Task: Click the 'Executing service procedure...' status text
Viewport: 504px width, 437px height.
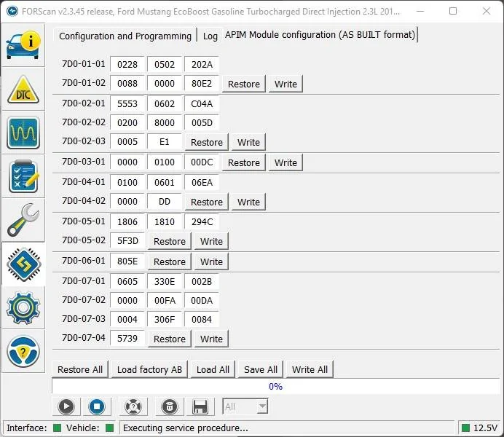Action: [186, 428]
